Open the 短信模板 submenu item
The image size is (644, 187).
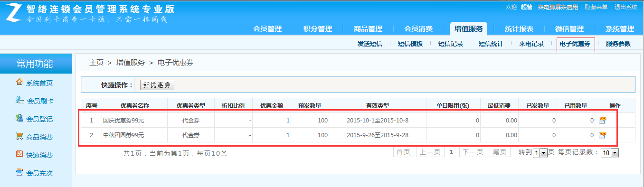pyautogui.click(x=410, y=44)
